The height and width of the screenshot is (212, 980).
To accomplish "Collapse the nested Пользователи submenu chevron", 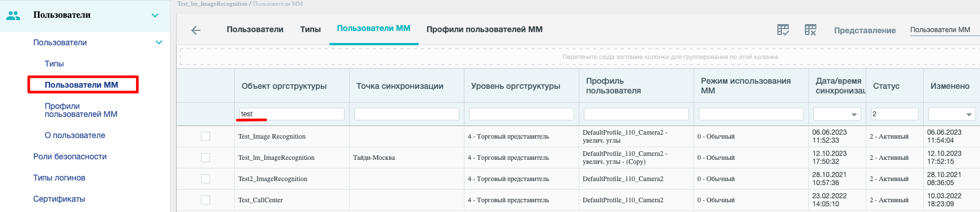I will (159, 42).
